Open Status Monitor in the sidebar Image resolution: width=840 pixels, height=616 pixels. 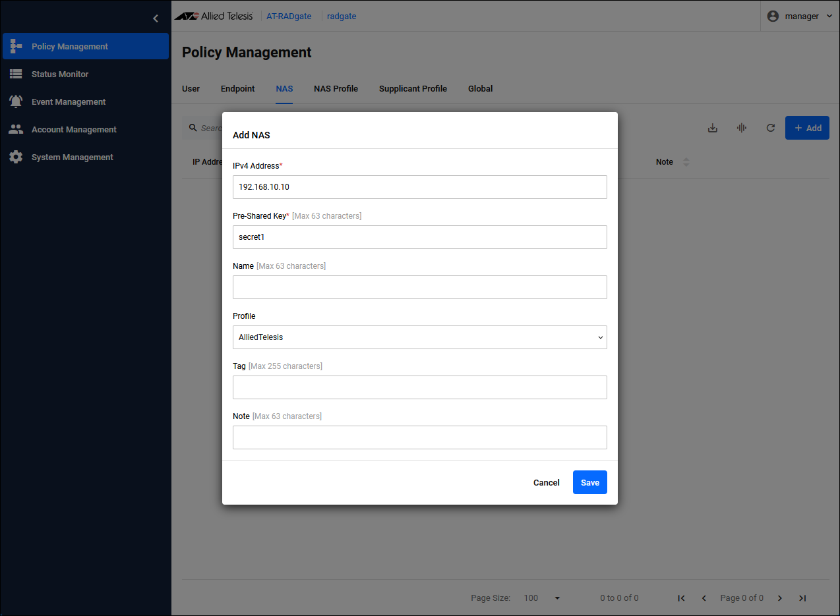pos(60,74)
